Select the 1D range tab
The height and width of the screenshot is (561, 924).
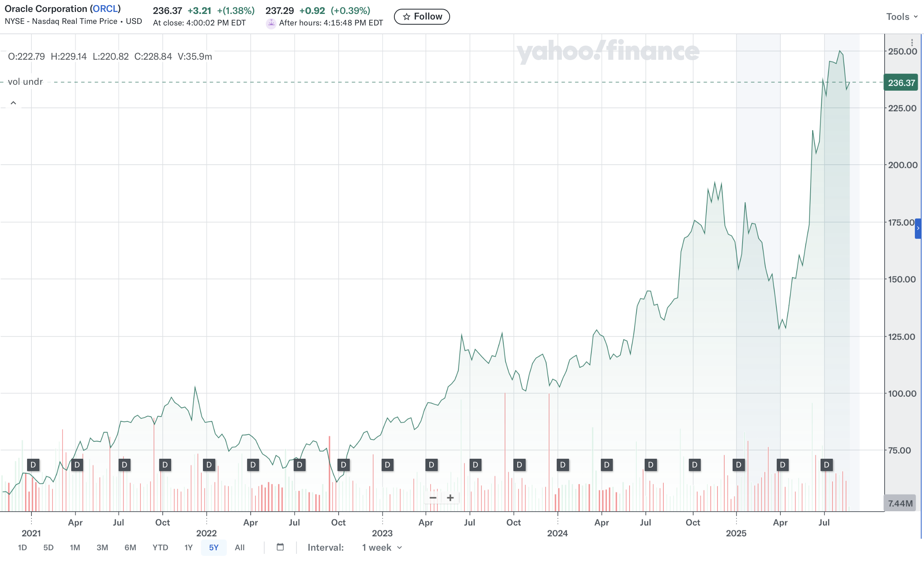(22, 547)
